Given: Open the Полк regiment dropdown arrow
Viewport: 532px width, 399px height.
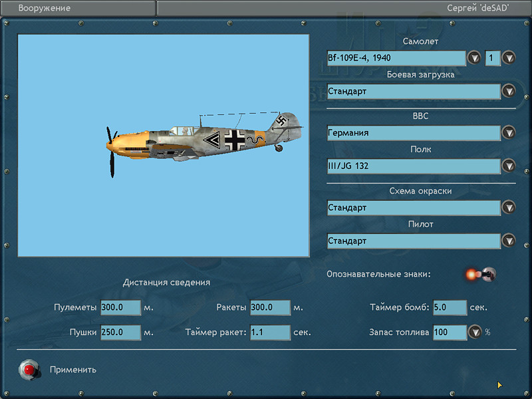Looking at the screenshot, I should [x=509, y=166].
